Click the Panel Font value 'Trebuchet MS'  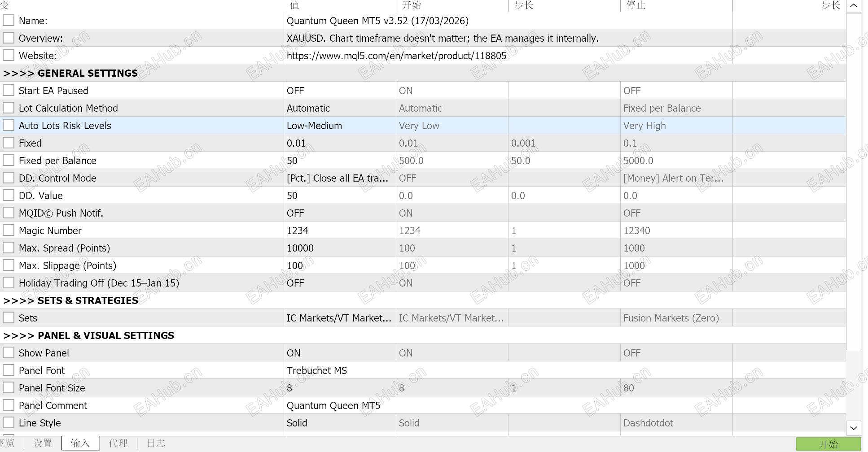click(x=317, y=370)
